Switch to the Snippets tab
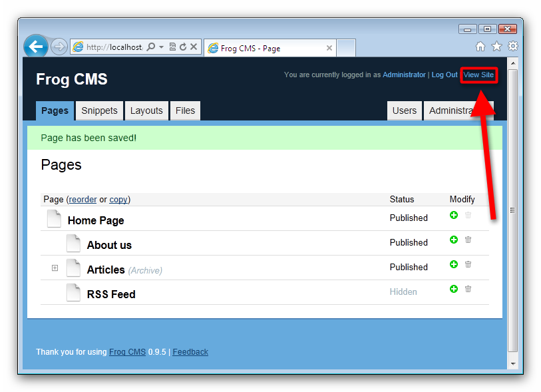The width and height of the screenshot is (541, 392). coord(99,111)
